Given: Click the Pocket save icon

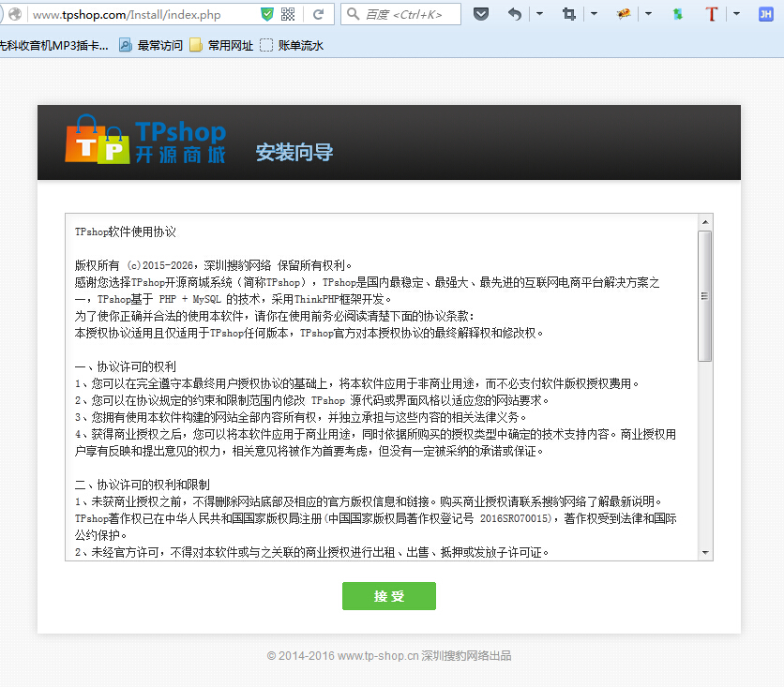Looking at the screenshot, I should [481, 14].
